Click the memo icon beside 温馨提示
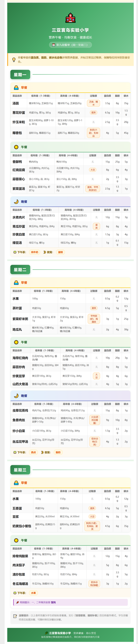This screenshot has width=138, height=644. [15, 616]
